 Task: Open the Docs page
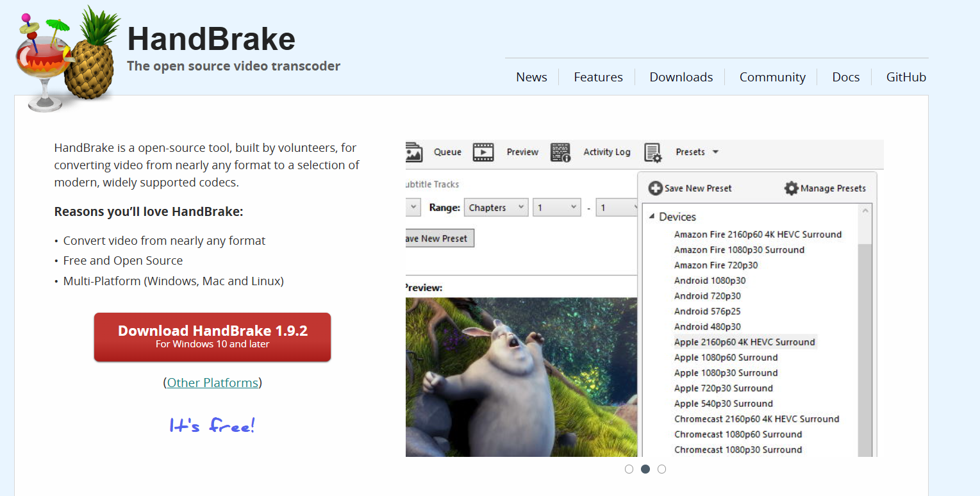pyautogui.click(x=846, y=77)
